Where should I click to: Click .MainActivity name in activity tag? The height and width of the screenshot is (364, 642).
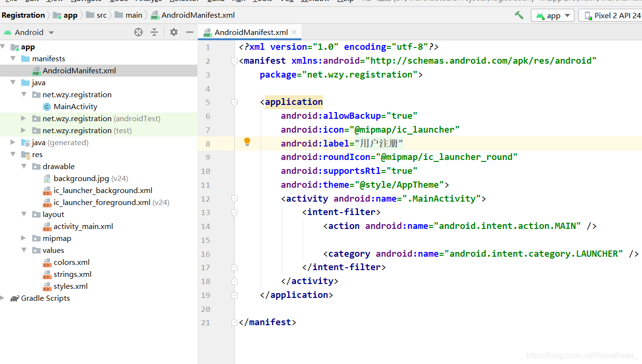coord(441,199)
